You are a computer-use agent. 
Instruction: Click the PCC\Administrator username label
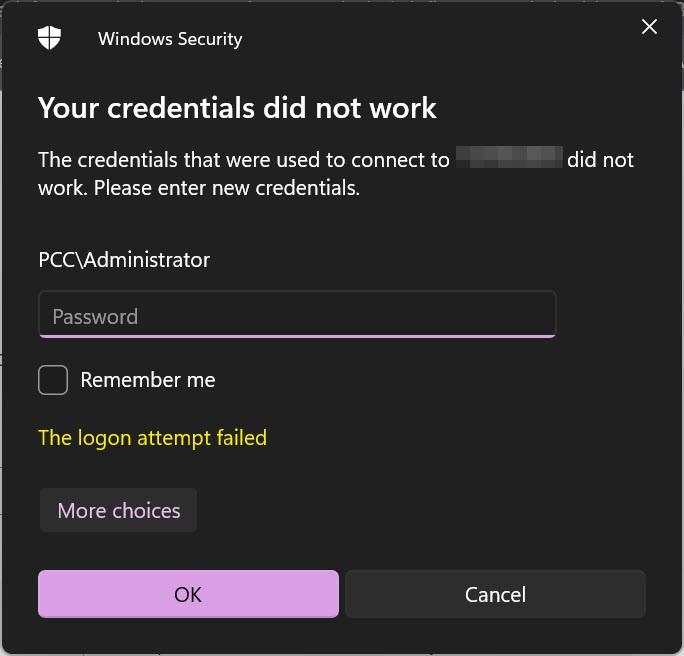click(x=124, y=260)
